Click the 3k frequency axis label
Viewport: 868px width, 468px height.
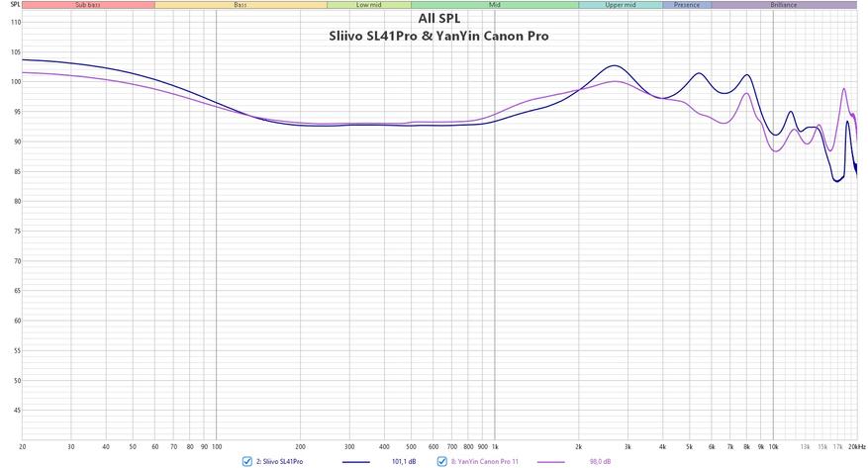pos(627,446)
